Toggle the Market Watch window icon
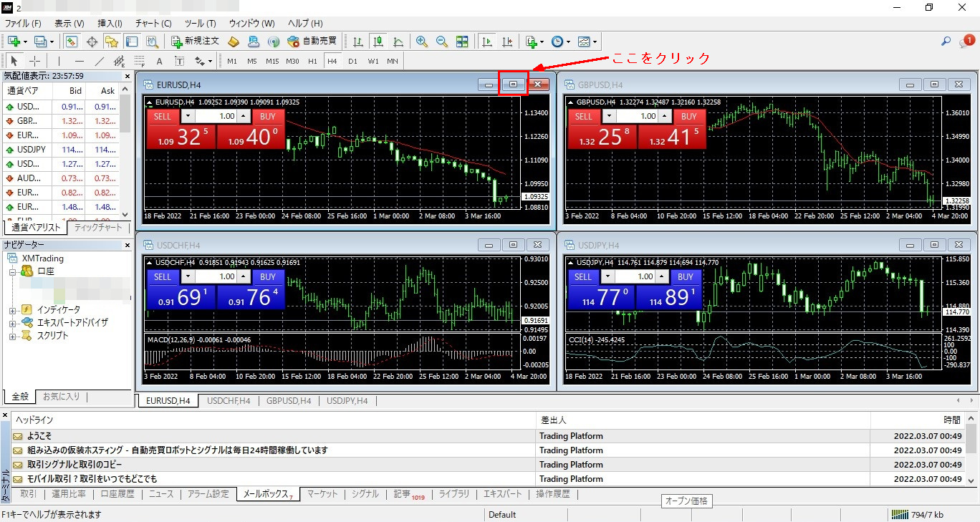980x522 pixels. [72, 42]
